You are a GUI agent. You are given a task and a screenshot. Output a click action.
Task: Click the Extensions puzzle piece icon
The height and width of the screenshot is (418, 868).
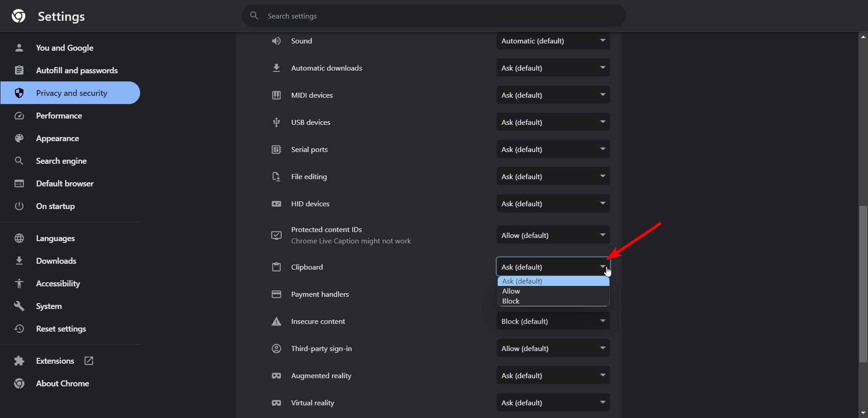click(19, 361)
